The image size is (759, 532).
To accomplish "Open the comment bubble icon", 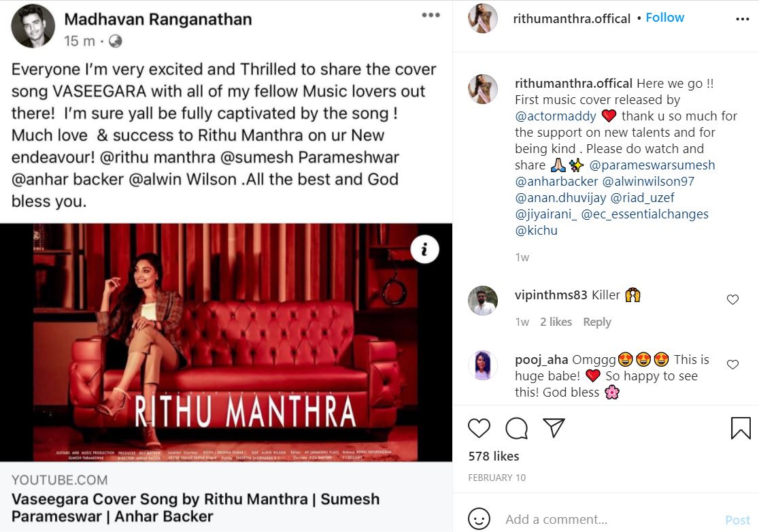I will point(516,428).
